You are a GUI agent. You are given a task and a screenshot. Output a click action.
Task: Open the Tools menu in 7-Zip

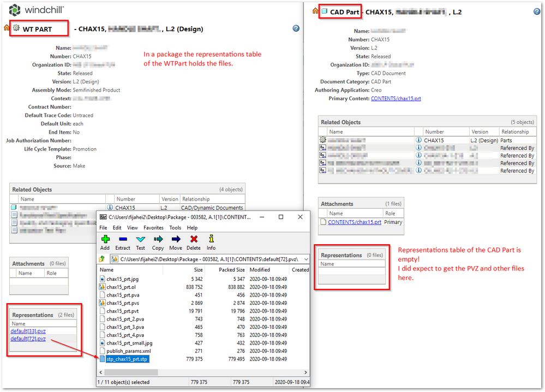pyautogui.click(x=175, y=228)
